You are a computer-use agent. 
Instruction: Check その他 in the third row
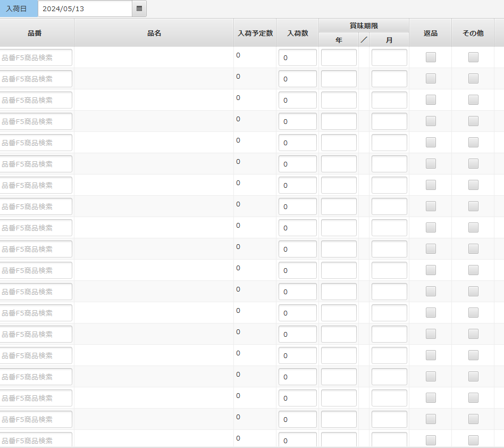(473, 99)
